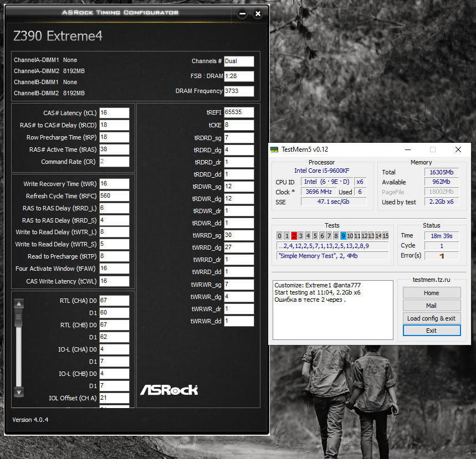
Task: Click the Home button in TestMem5
Action: [431, 293]
